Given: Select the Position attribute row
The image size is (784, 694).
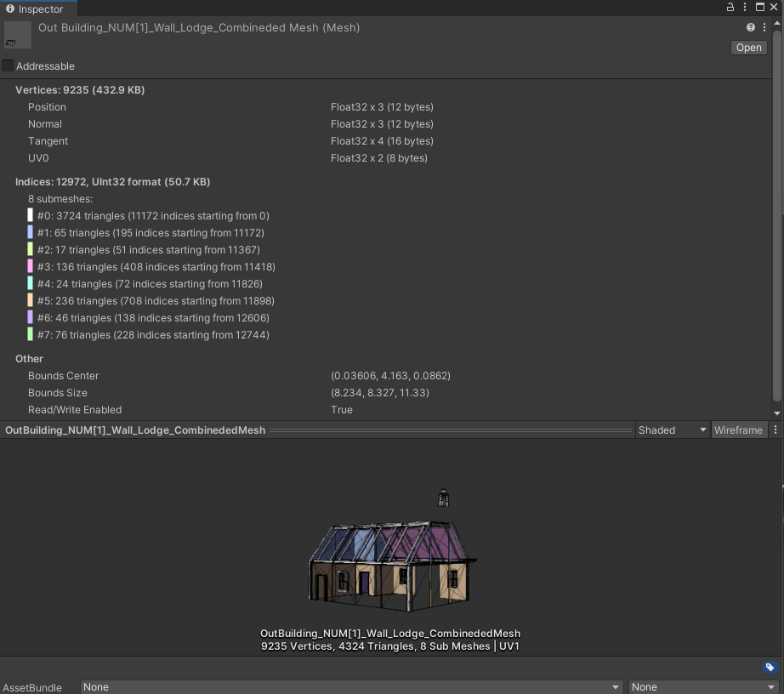Looking at the screenshot, I should coord(386,107).
